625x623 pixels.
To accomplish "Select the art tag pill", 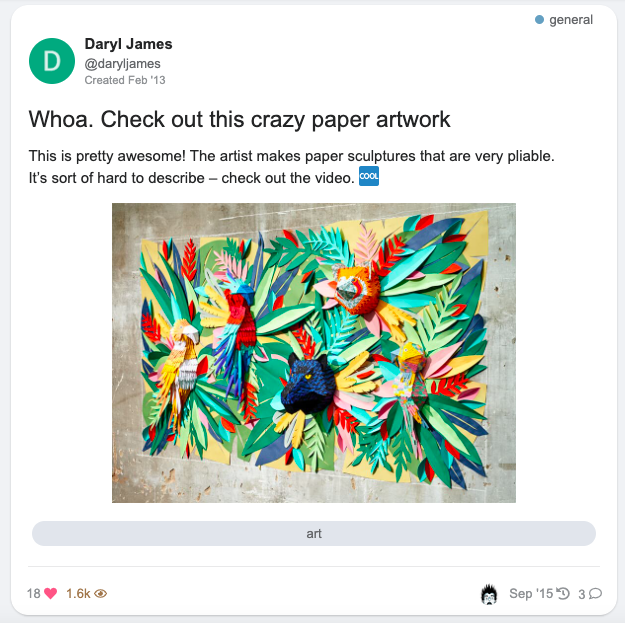I will pyautogui.click(x=314, y=533).
